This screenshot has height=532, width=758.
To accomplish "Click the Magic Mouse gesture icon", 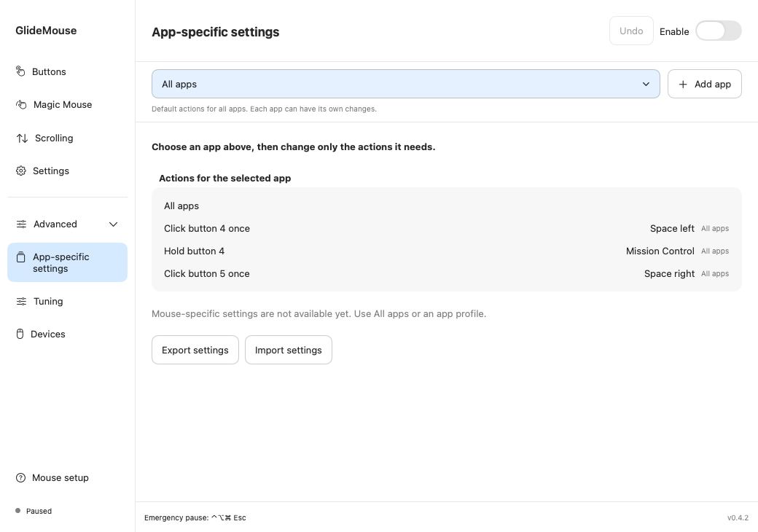I will pos(21,104).
